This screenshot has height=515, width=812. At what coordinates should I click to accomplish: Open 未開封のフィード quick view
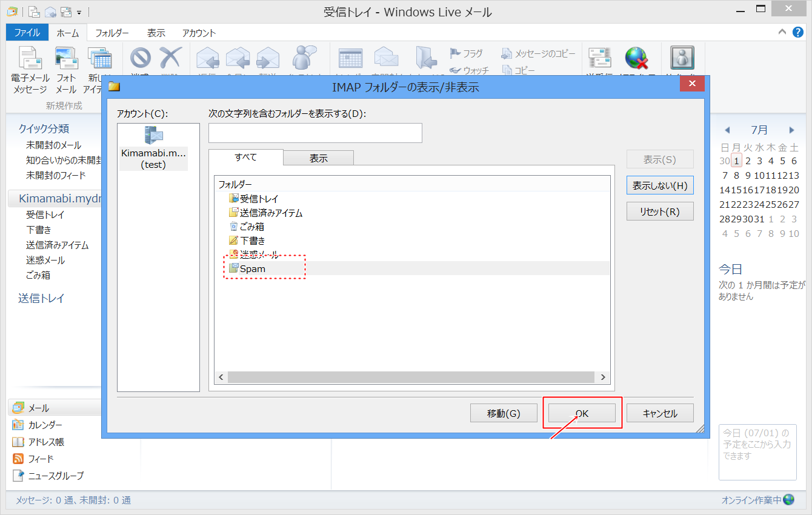[56, 175]
